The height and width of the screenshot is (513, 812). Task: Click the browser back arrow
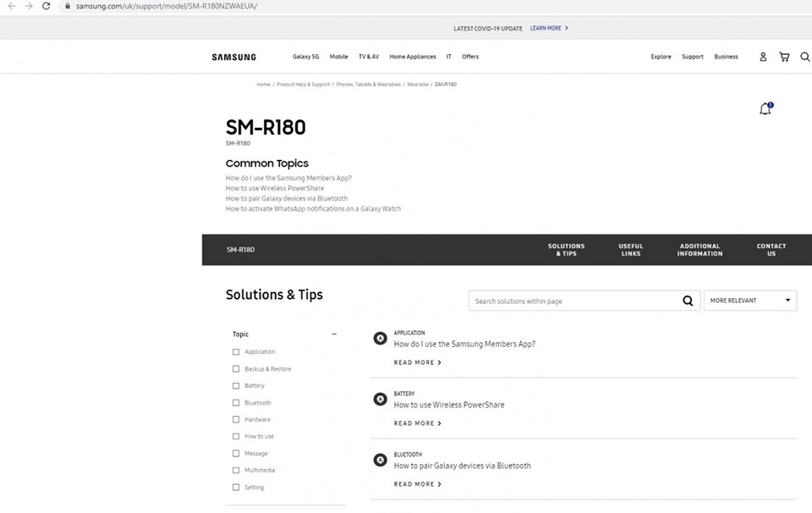11,6
